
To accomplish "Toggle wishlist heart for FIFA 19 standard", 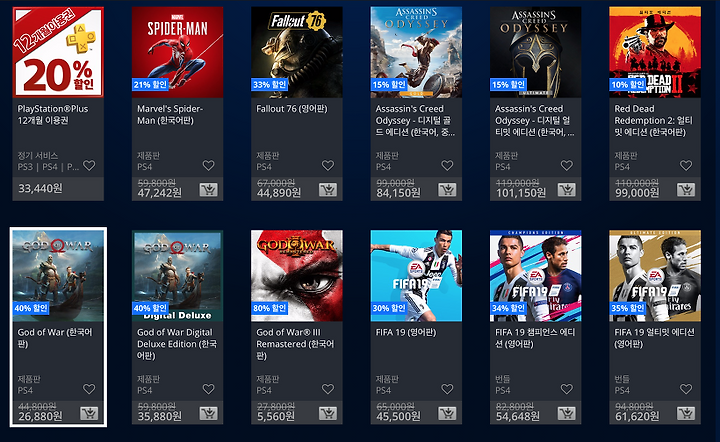I will click(447, 389).
